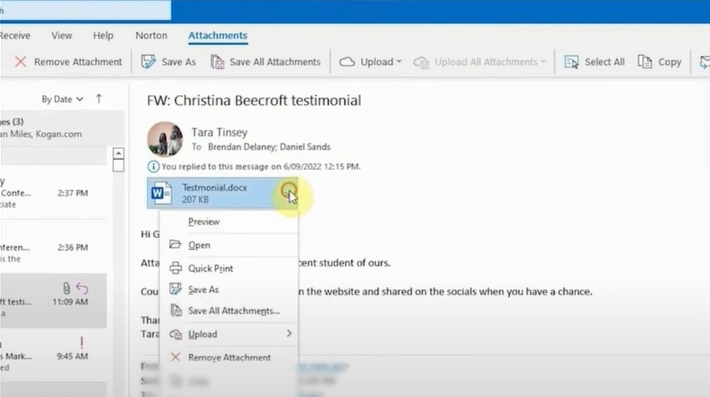This screenshot has width=710, height=397.
Task: Click Save All Attachments ribbon icon
Action: coord(217,62)
